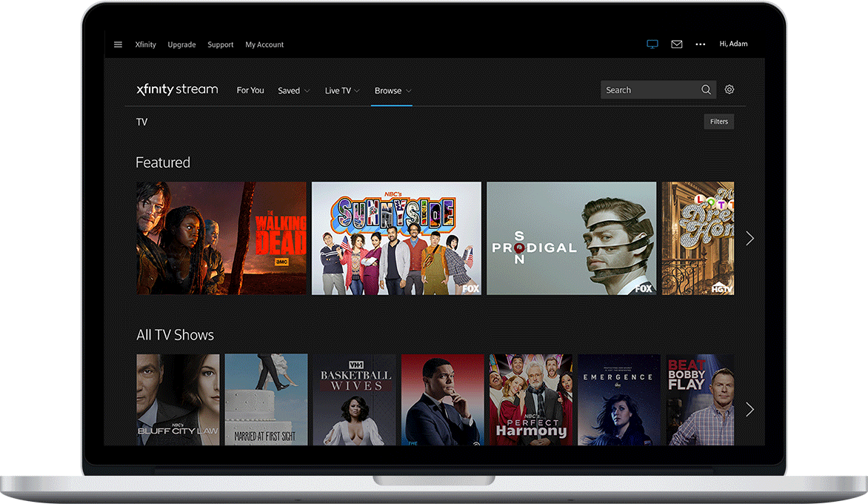The height and width of the screenshot is (504, 868).
Task: Open the settings gear icon
Action: pos(730,90)
